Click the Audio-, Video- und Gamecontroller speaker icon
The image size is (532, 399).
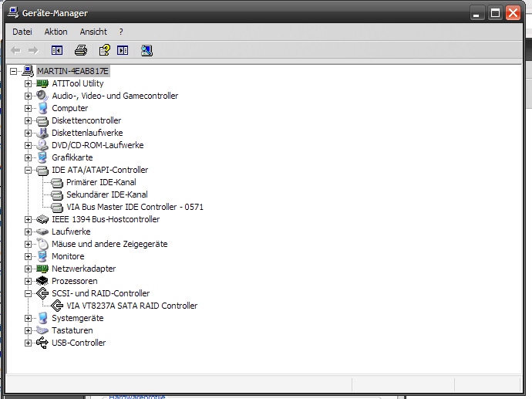tap(42, 96)
